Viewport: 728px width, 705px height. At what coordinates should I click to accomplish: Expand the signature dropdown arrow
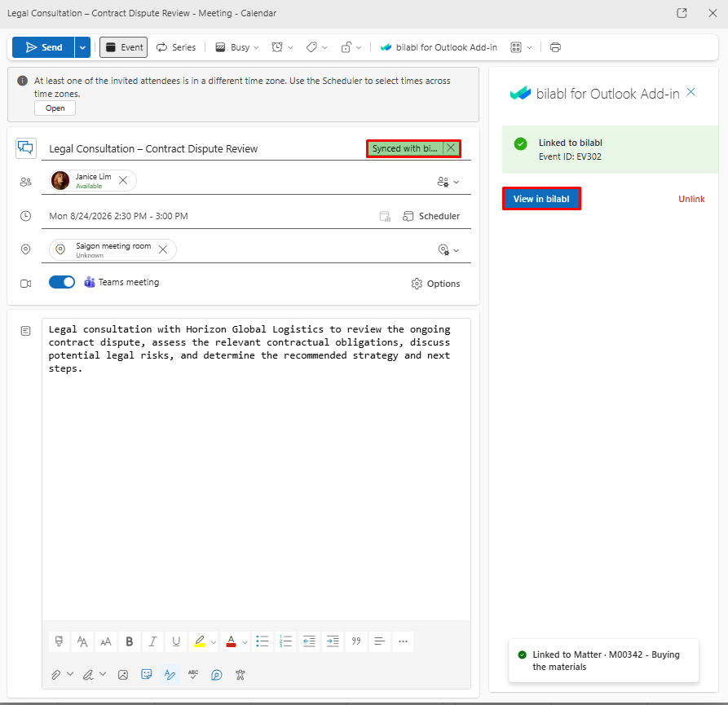point(103,674)
